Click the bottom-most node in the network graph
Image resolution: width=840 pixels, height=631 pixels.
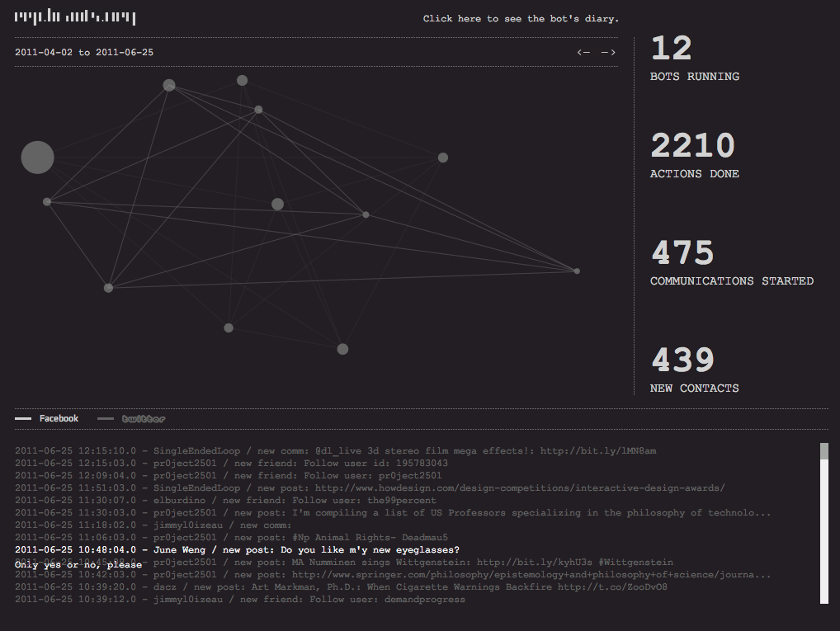pos(342,349)
